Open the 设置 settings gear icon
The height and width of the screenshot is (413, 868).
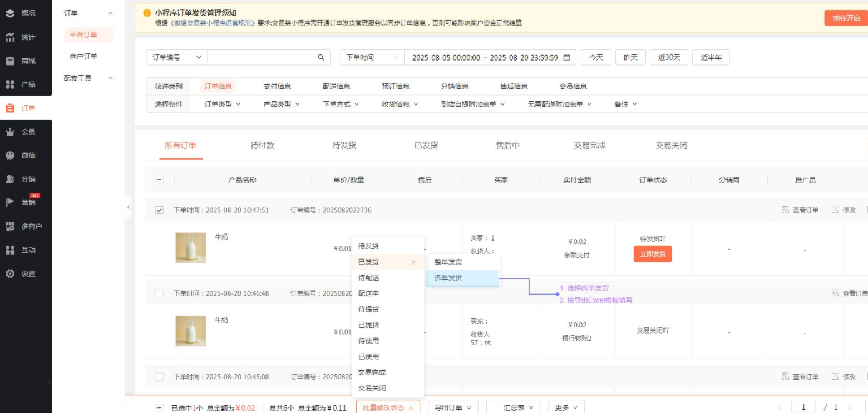coord(10,273)
